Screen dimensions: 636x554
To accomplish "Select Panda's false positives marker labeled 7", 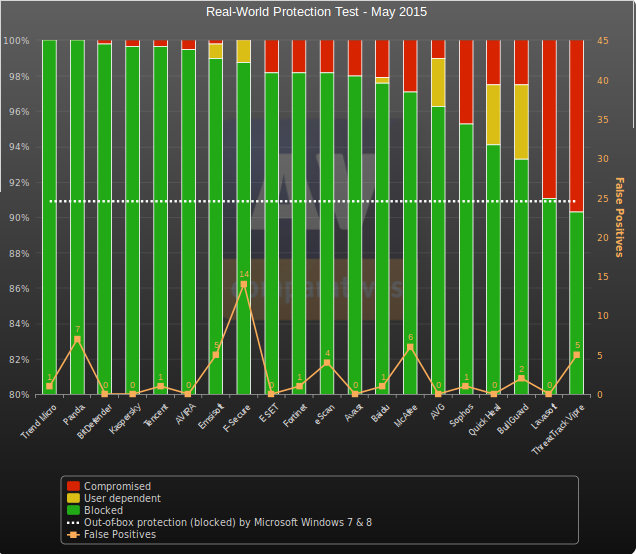I will pyautogui.click(x=77, y=339).
